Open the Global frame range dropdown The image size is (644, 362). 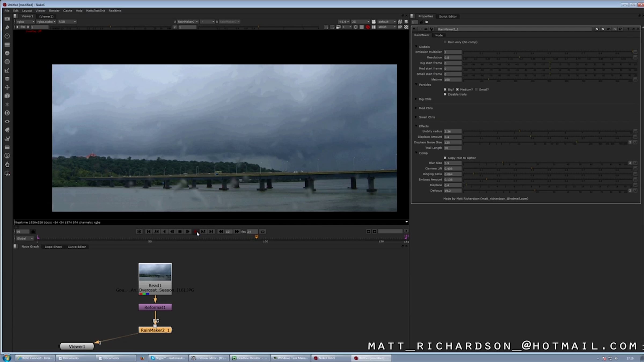click(24, 238)
